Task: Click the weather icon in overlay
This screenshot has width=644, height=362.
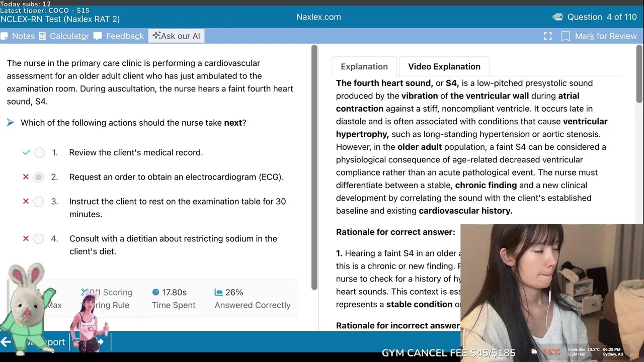Action: [534, 351]
